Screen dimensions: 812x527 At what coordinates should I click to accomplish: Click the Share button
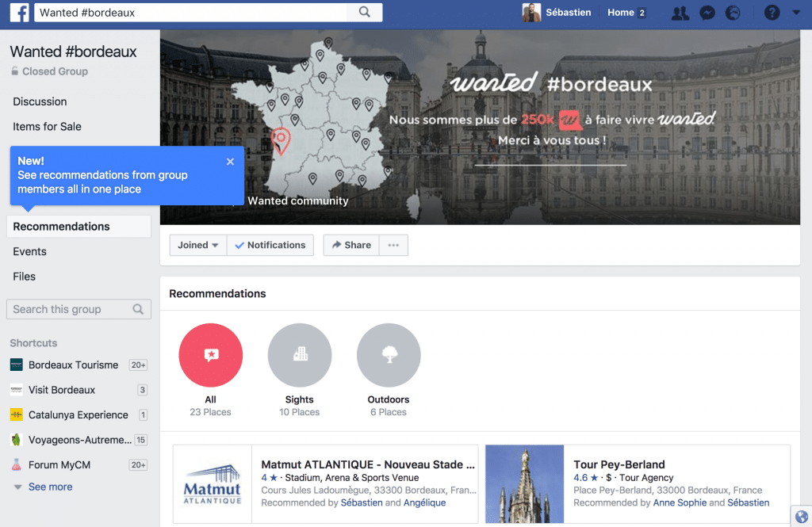tap(351, 245)
